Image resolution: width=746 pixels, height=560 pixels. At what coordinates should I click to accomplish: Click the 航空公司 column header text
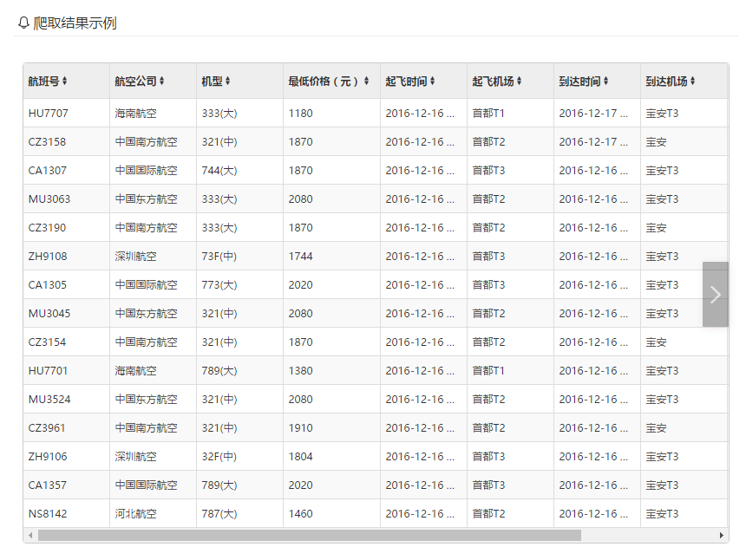point(135,81)
